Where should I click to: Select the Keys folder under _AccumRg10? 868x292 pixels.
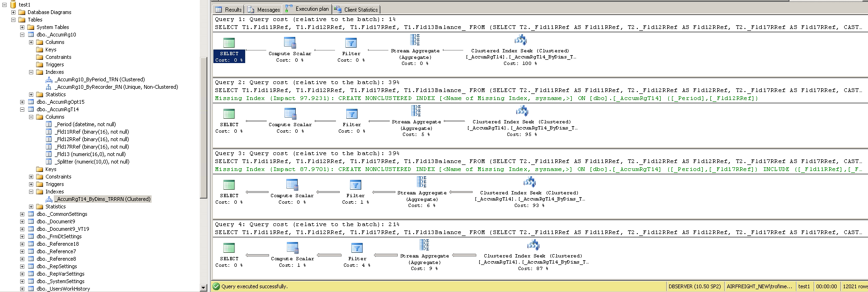[x=51, y=50]
